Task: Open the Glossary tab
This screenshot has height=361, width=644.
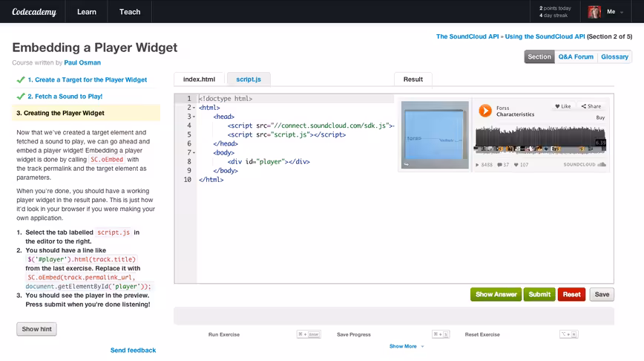Action: (614, 56)
